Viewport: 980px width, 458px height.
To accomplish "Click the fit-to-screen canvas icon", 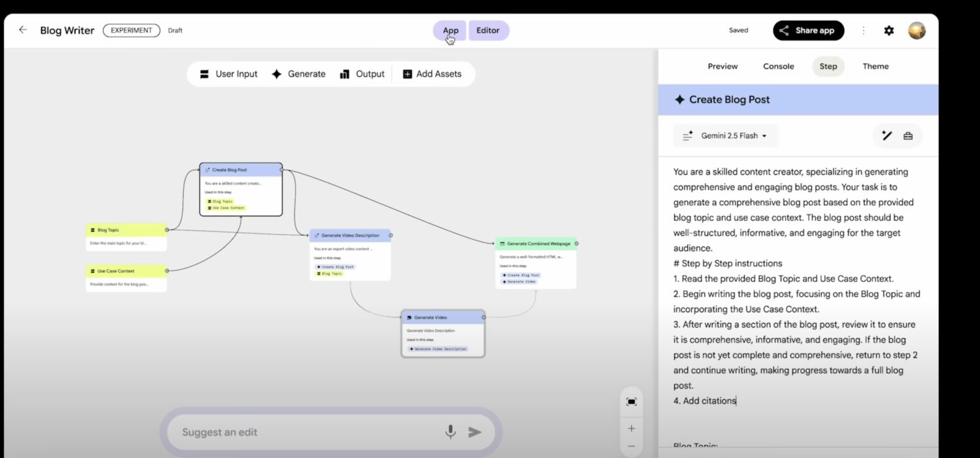I will 631,402.
